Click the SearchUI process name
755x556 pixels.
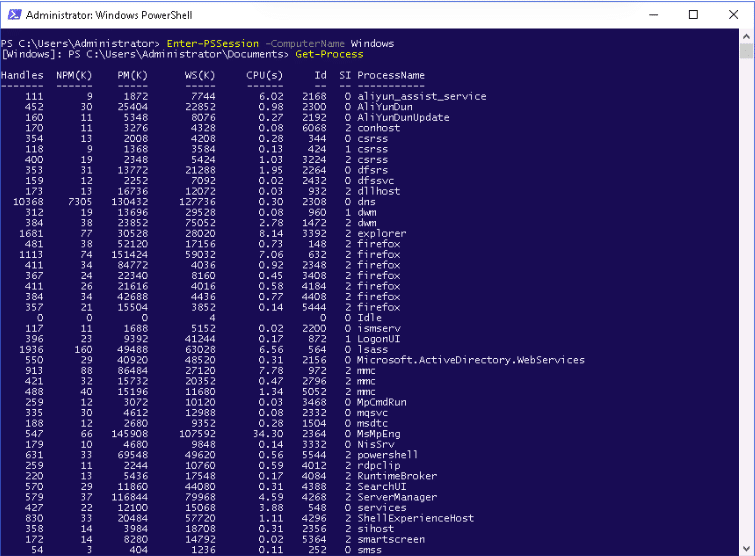pos(382,487)
